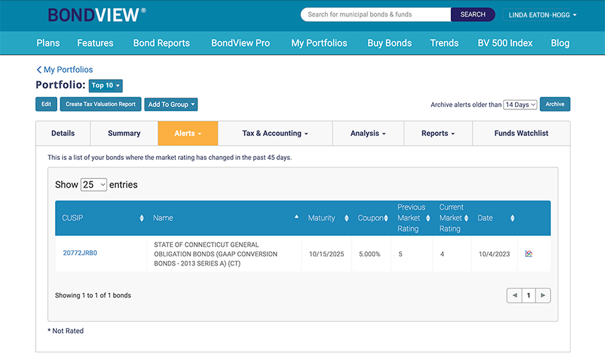The height and width of the screenshot is (364, 605).
Task: Sort the Maturity column
Action: [x=346, y=218]
